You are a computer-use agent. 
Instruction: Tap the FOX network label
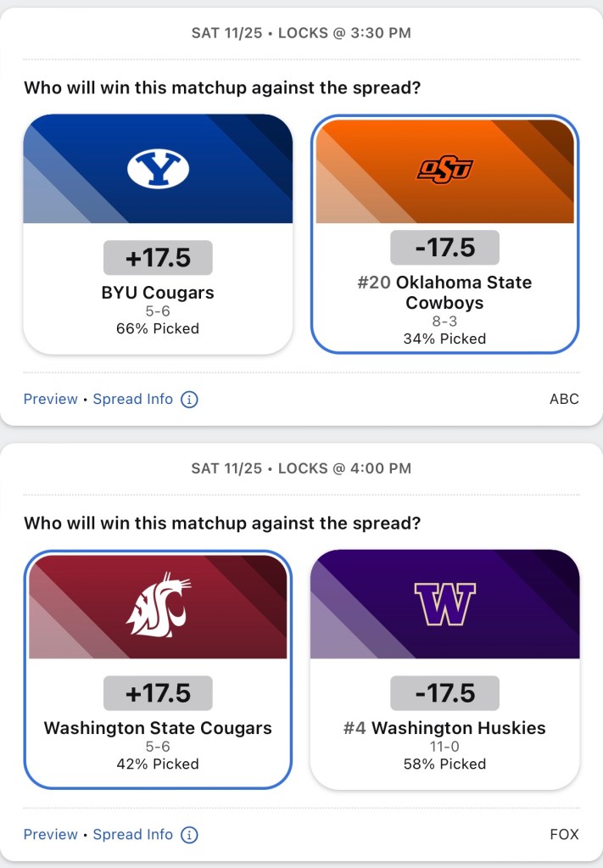(564, 835)
